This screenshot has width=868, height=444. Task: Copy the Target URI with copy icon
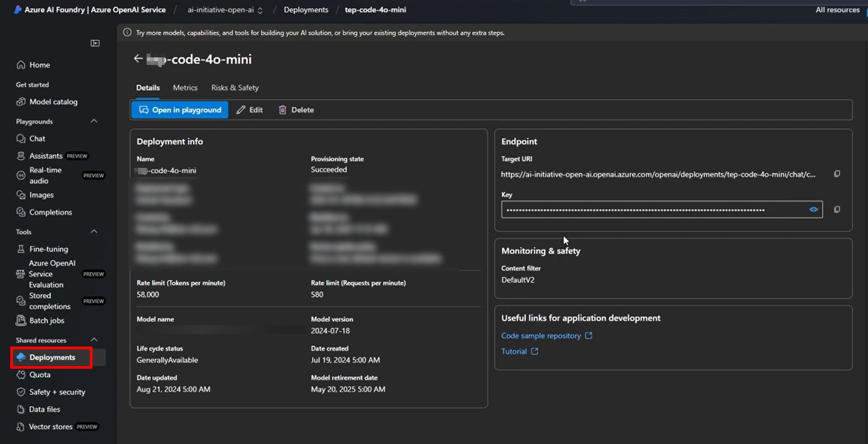click(837, 174)
